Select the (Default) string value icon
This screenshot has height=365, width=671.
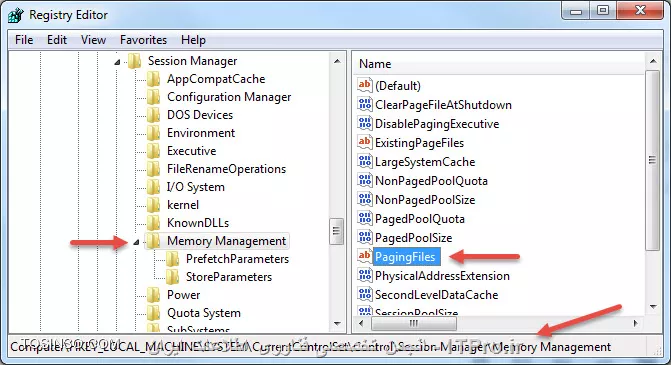pos(365,85)
